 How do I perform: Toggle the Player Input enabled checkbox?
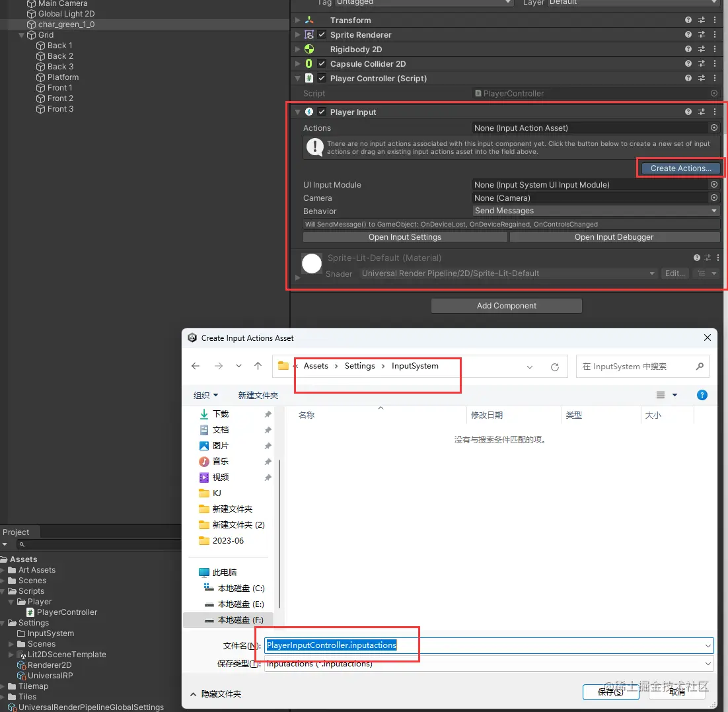(x=322, y=112)
